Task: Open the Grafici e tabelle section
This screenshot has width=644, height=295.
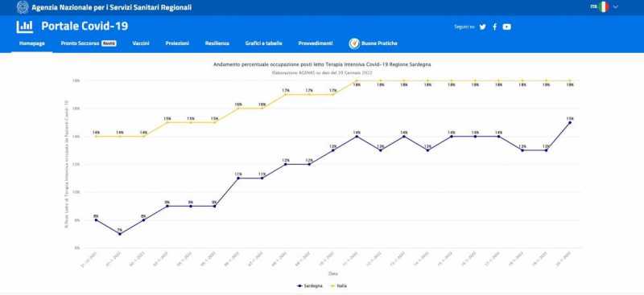Action: pyautogui.click(x=264, y=43)
